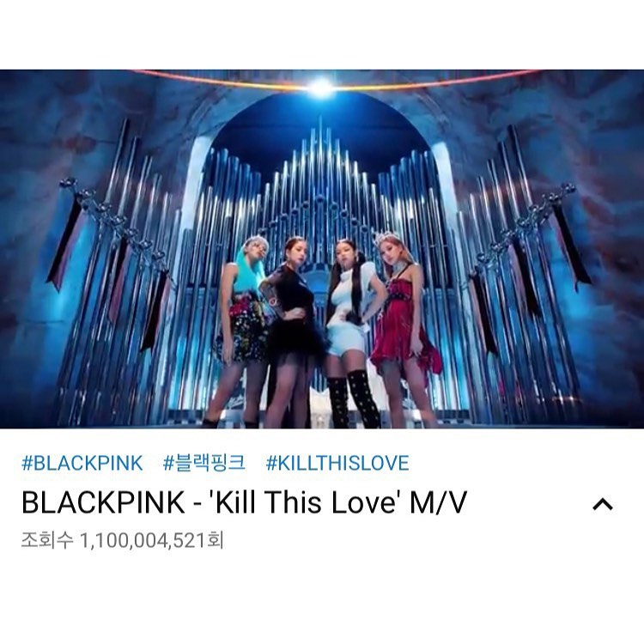644x644 pixels.
Task: Open the #블랙핑크 hashtag
Action: 204,463
